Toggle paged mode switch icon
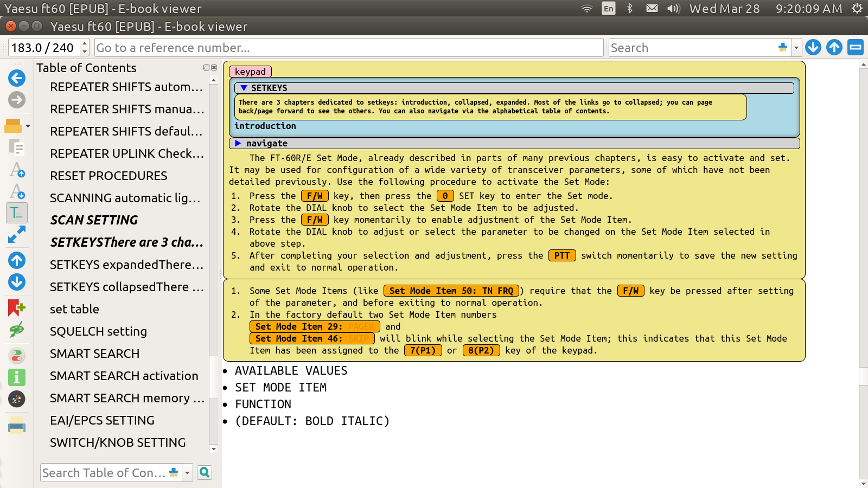 click(17, 356)
